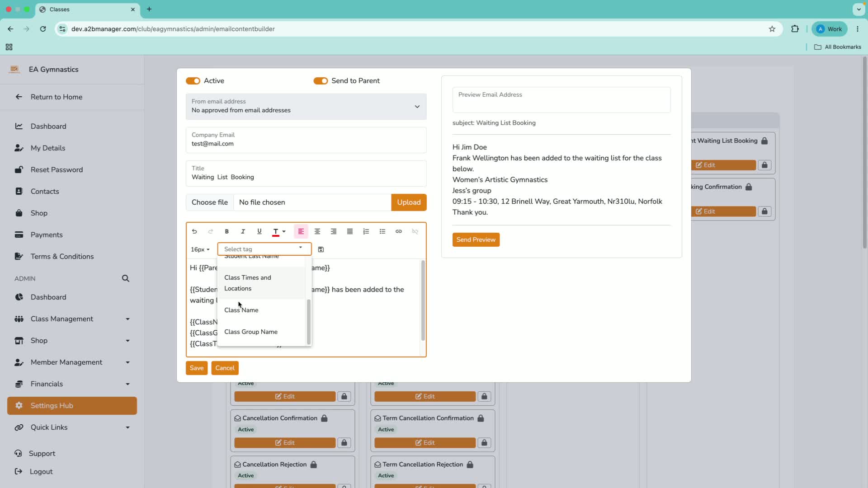
Task: Insert a numbered list
Action: [x=366, y=231]
